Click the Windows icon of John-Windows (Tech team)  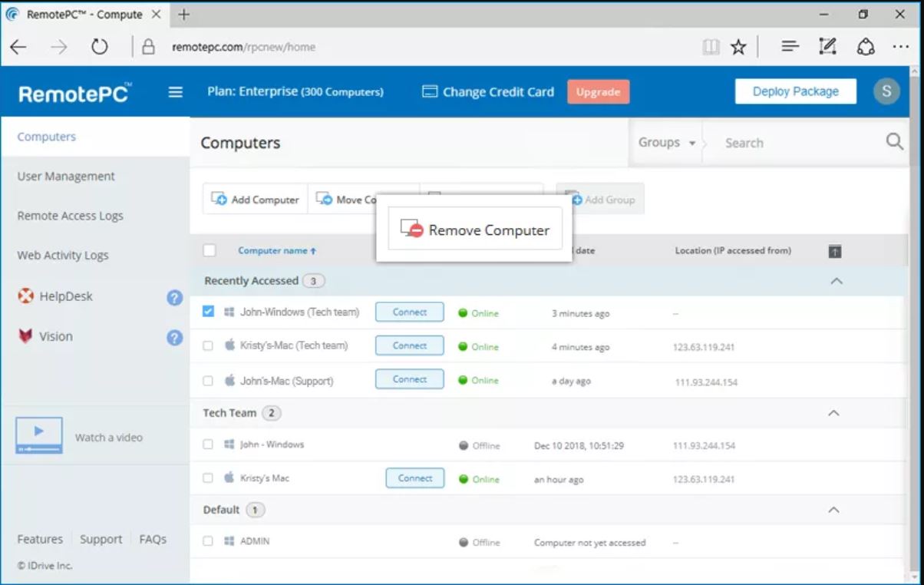coord(229,312)
